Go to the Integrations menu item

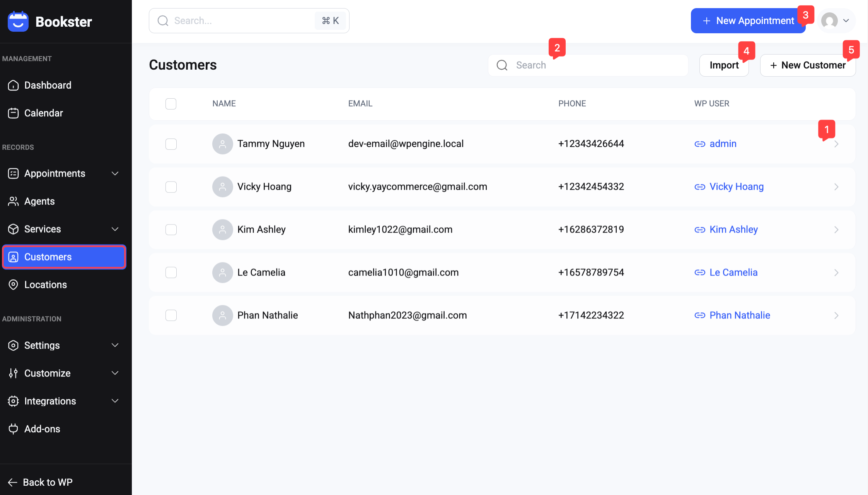coord(50,401)
